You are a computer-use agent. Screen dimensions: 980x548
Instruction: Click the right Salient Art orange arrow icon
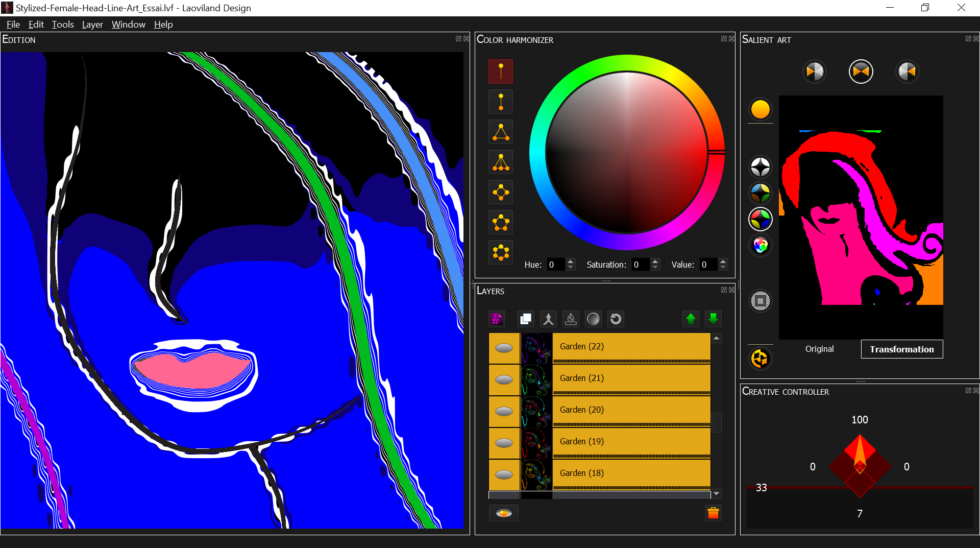click(x=907, y=72)
